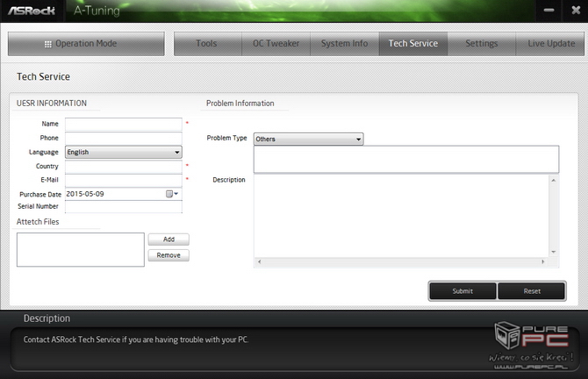Add an attachment file
This screenshot has width=588, height=379.
[x=169, y=240]
